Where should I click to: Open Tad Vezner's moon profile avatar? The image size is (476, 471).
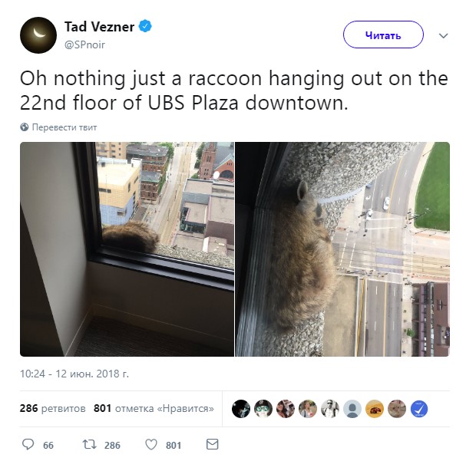38,35
